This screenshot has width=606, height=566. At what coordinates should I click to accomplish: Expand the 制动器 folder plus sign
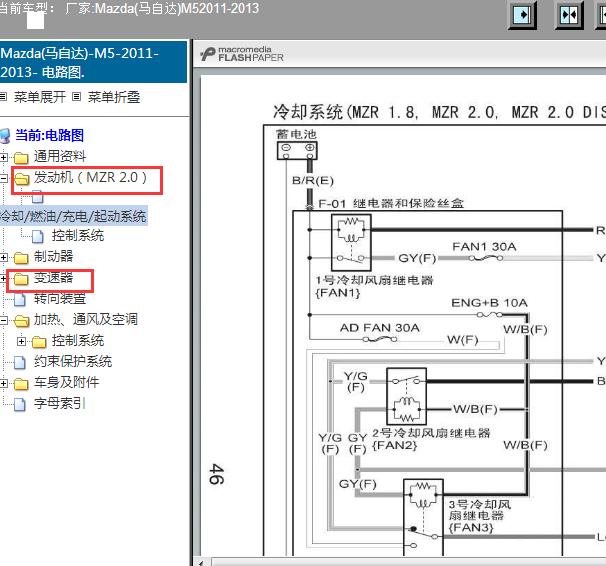click(x=3, y=257)
